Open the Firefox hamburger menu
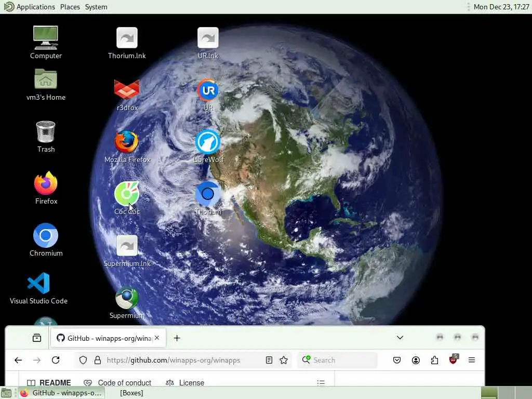Image resolution: width=532 pixels, height=399 pixels. tap(472, 361)
